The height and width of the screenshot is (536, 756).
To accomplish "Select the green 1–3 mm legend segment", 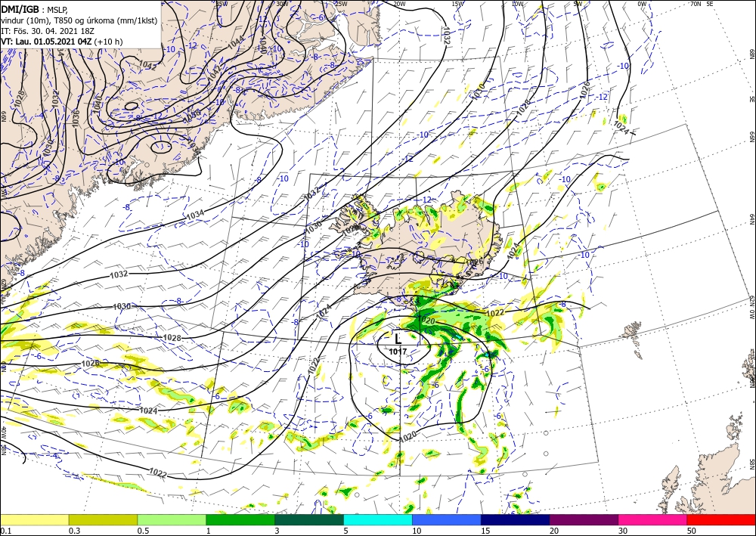I will coord(240,519).
